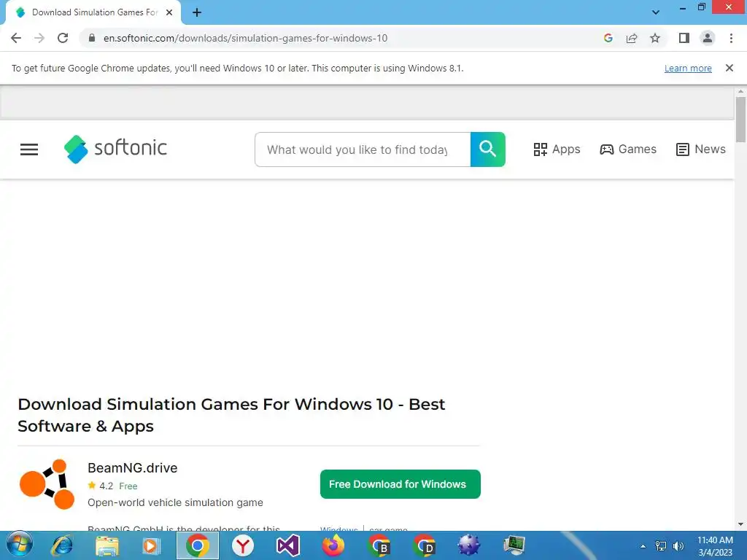Open the hamburger menu on Softonic
The height and width of the screenshot is (560, 747).
pos(29,149)
